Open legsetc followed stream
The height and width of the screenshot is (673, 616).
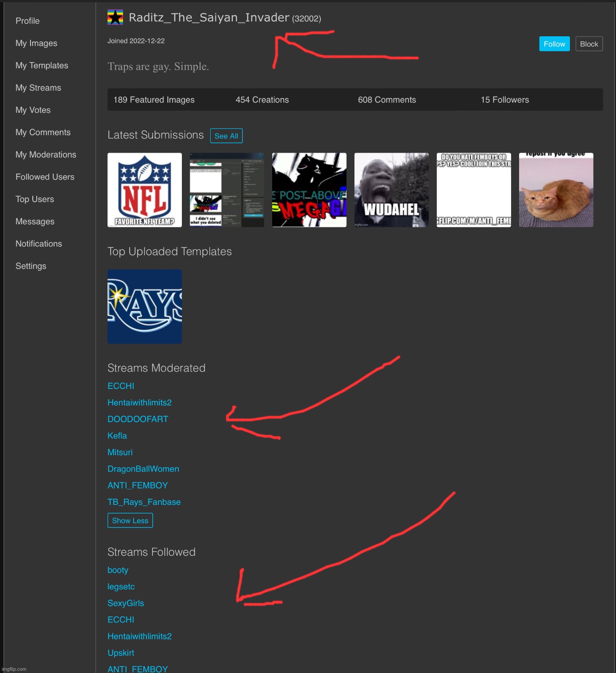[121, 586]
